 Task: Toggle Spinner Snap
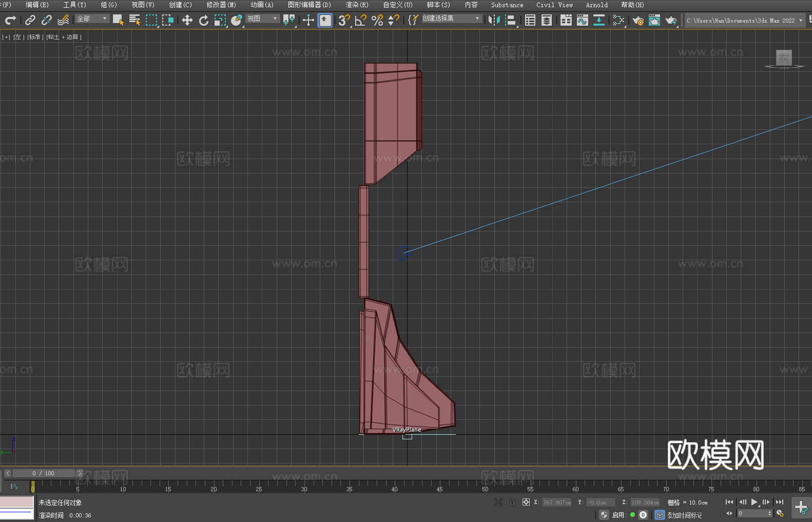tap(394, 20)
